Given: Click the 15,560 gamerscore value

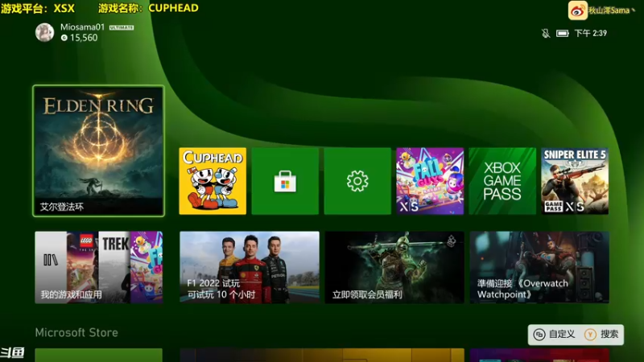Looking at the screenshot, I should coord(84,38).
